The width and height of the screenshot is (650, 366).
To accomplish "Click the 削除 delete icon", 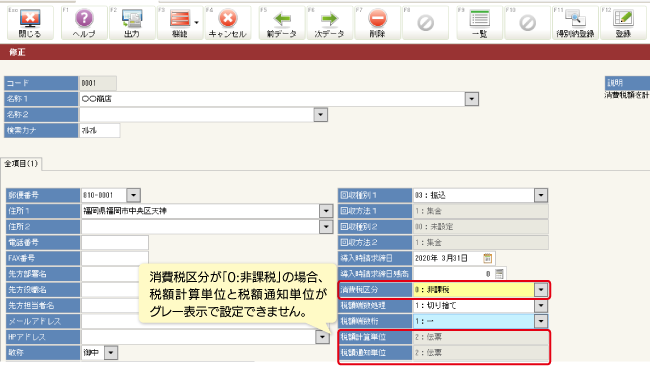I will pyautogui.click(x=377, y=23).
